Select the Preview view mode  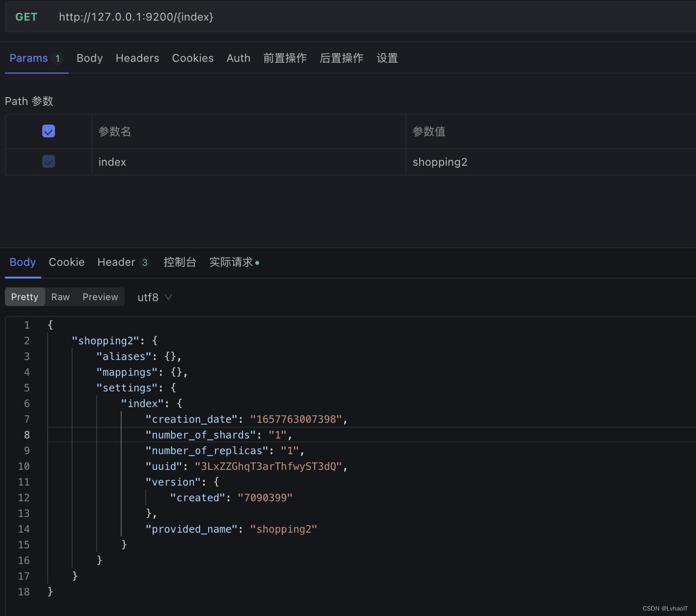[100, 297]
